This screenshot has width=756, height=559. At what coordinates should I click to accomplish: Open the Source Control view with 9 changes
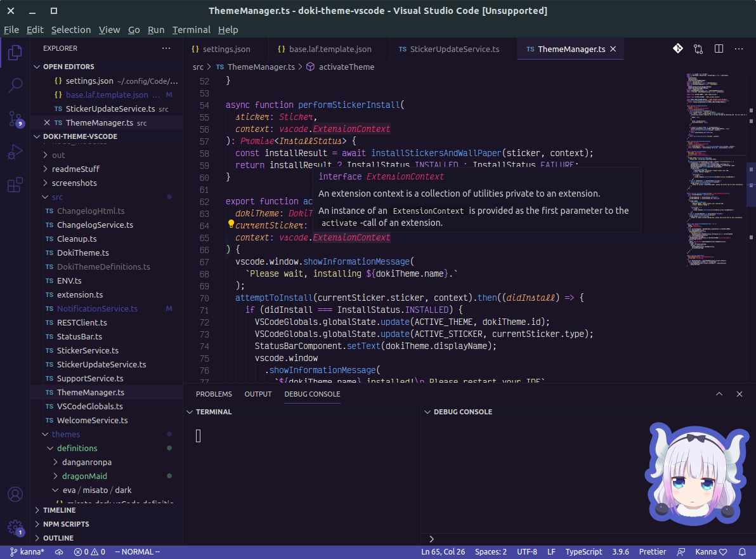coord(15,118)
